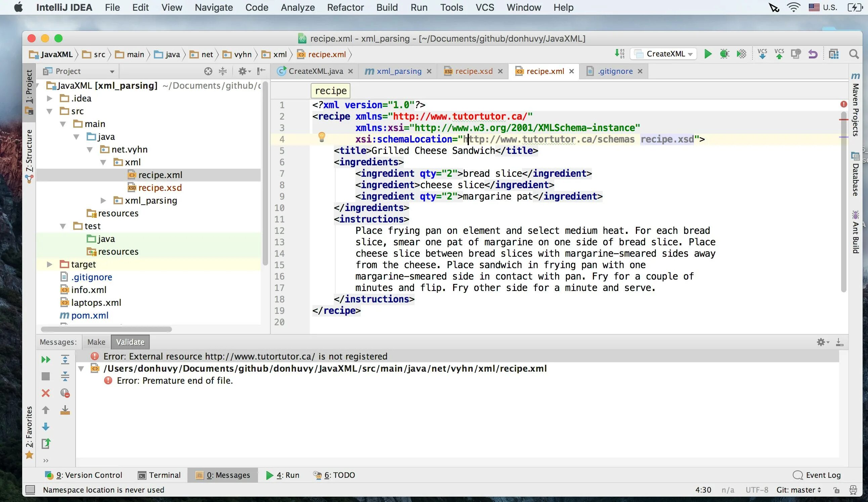Screen dimensions: 868x502
Task: Click the Project tree vertical scrollbar
Action: 265,173
